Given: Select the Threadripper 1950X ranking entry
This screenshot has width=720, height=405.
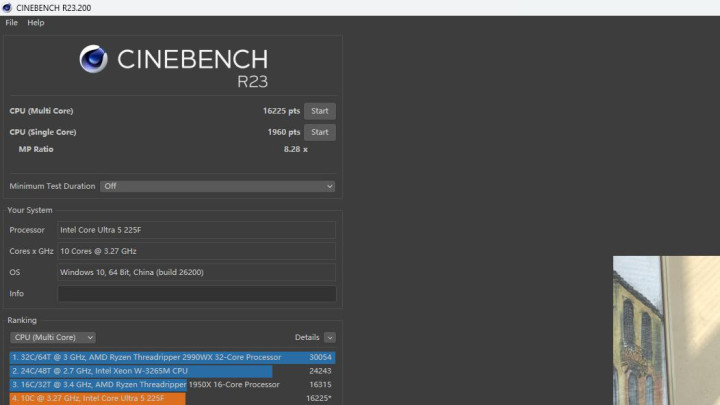Looking at the screenshot, I should point(172,384).
